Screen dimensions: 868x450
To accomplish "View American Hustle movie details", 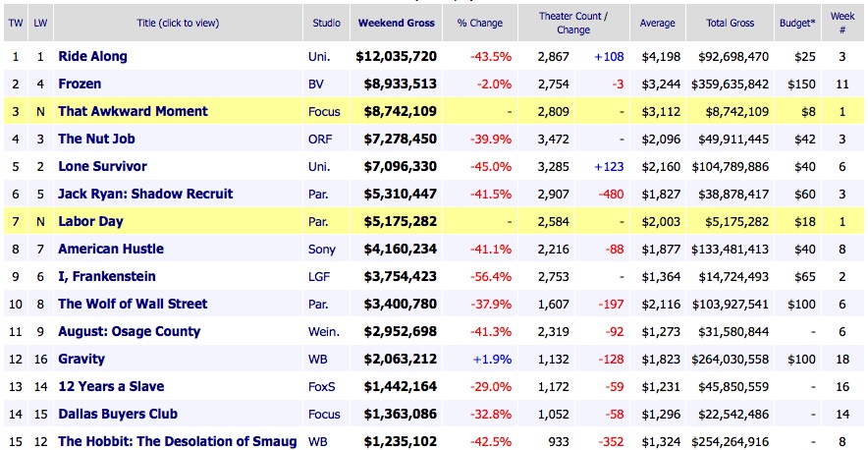I will (x=111, y=250).
